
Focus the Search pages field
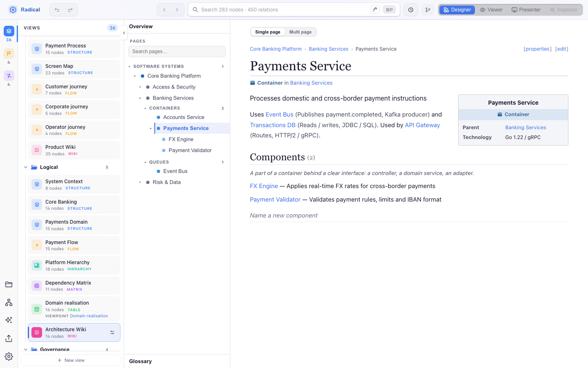pos(177,52)
